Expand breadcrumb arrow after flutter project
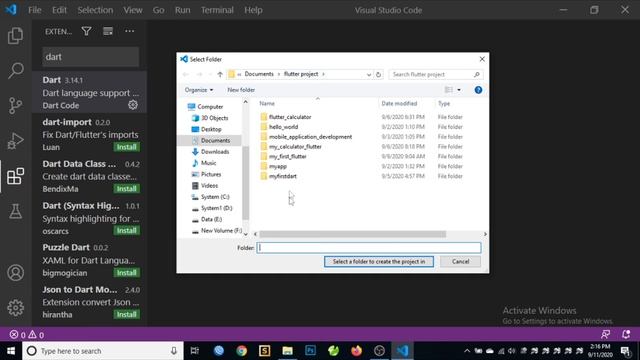Viewport: 640px width, 360px height. pos(323,74)
